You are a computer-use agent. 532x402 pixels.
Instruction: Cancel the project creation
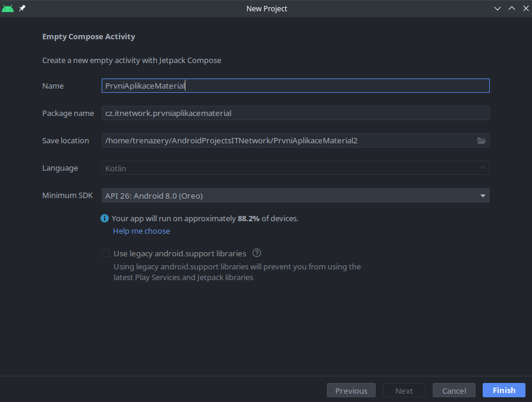point(454,391)
